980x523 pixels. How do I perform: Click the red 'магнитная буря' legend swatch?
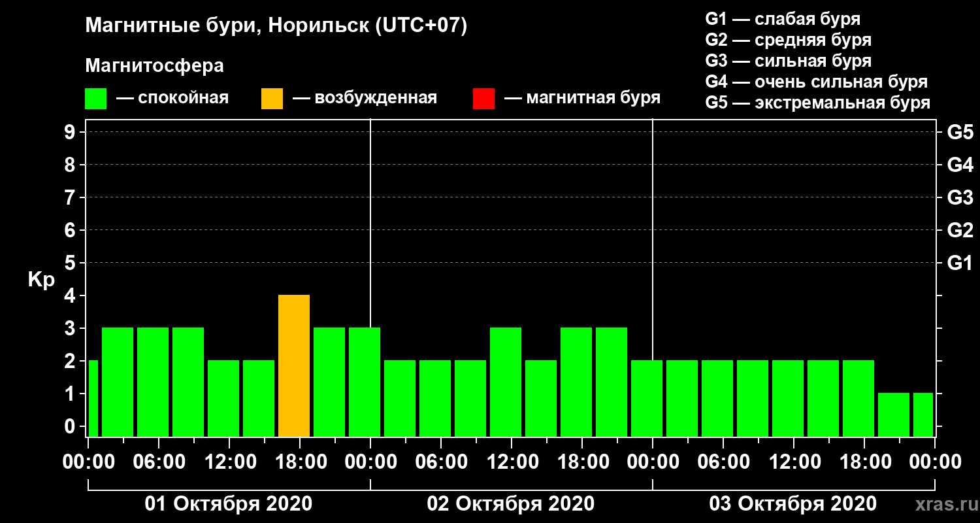[x=483, y=99]
